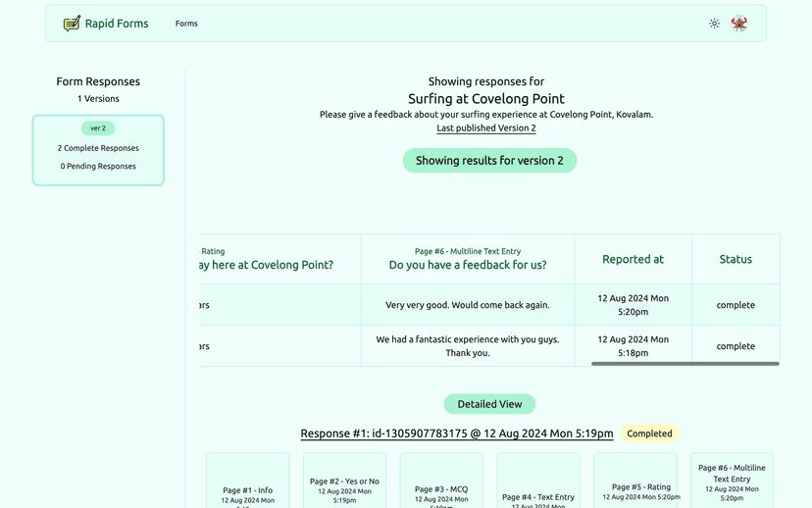This screenshot has height=508, width=812.
Task: Select the 'Very very good' response row
Action: (468, 305)
